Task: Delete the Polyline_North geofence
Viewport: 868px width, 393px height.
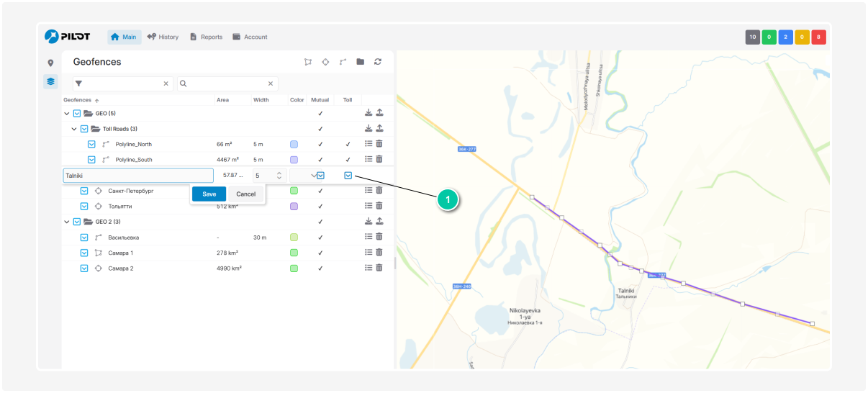Action: click(379, 144)
